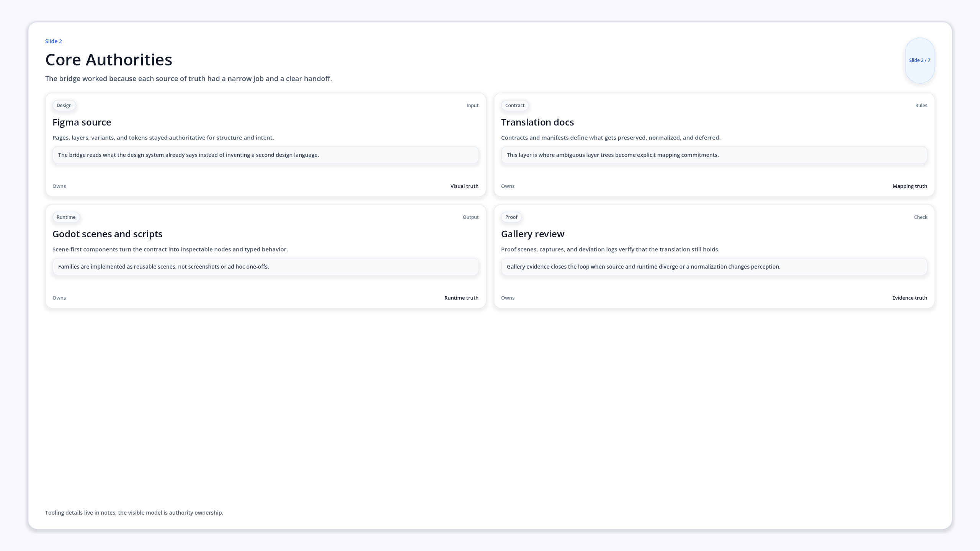Click the 'Pages, layers, variants, and tokens' description
Viewport: 980px width, 551px height.
point(163,138)
